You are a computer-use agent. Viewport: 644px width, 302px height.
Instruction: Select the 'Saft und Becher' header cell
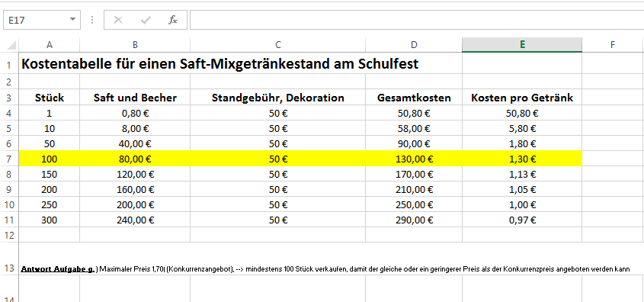135,98
